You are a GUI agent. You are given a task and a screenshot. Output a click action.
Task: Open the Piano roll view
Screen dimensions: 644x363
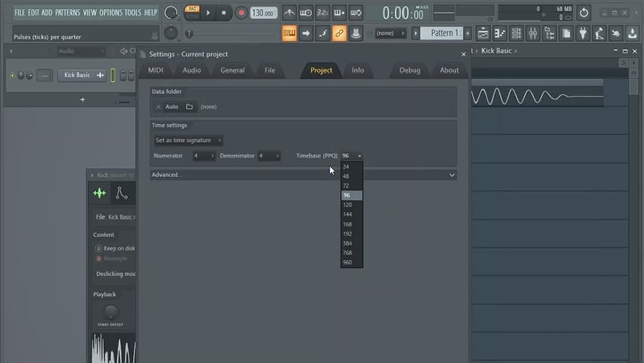coord(500,34)
